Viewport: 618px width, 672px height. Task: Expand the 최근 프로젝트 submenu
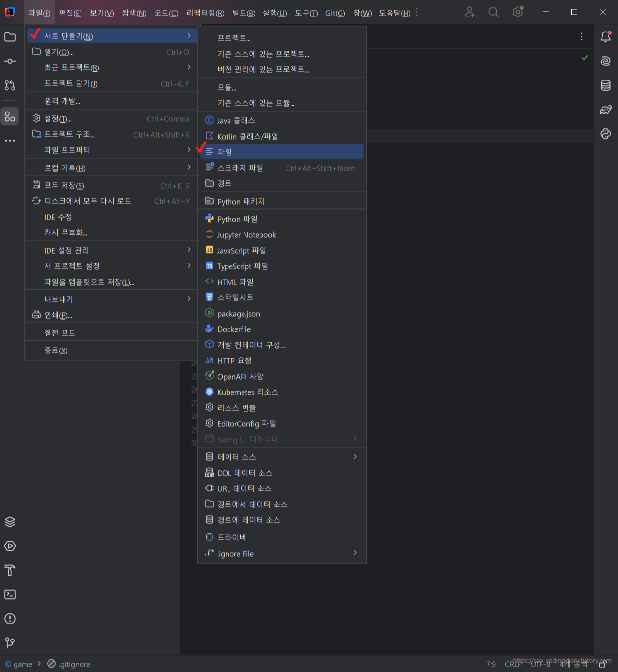tap(112, 68)
